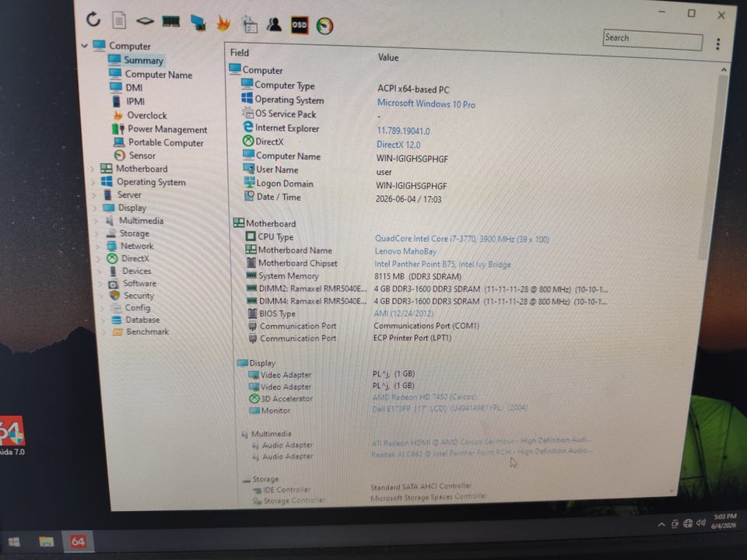The height and width of the screenshot is (560, 747).
Task: Click the user silhouette toolbar icon
Action: [x=273, y=24]
